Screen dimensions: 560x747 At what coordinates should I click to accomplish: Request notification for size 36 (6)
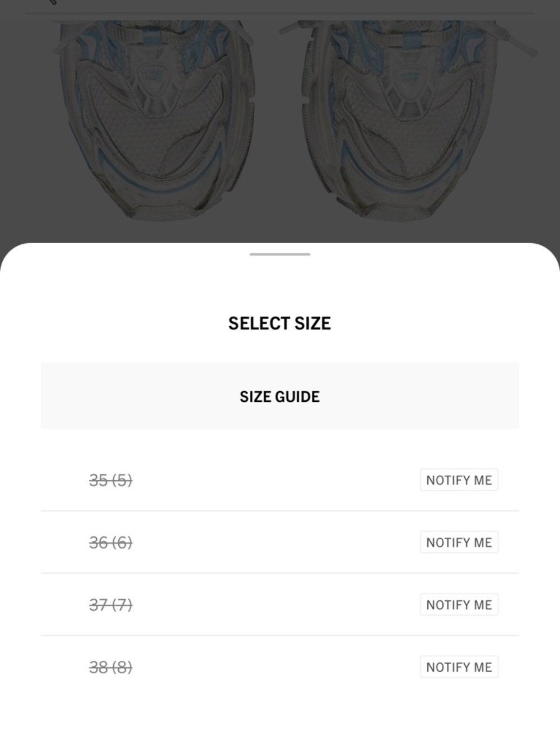(x=459, y=542)
